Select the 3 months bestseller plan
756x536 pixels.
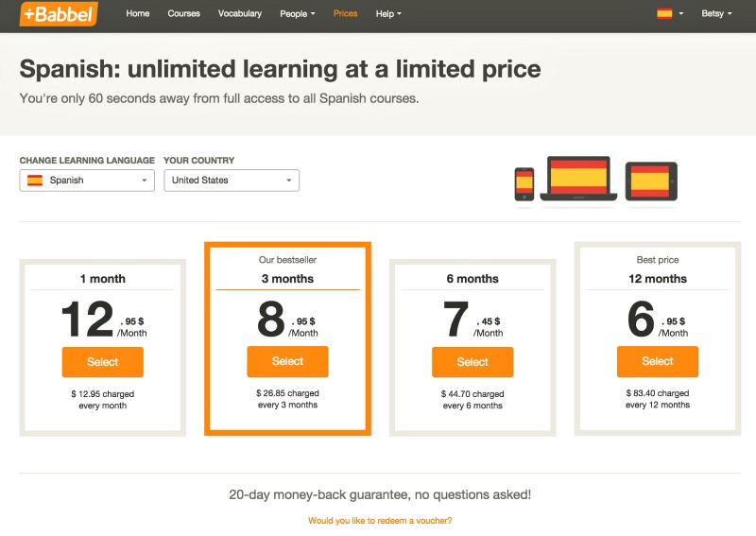pyautogui.click(x=287, y=361)
